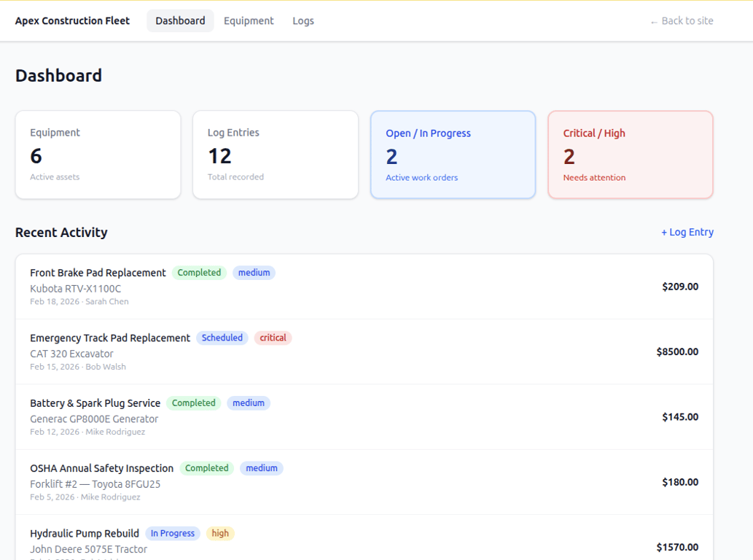This screenshot has width=753, height=560.
Task: Click the Scheduled status badge
Action: pos(222,338)
